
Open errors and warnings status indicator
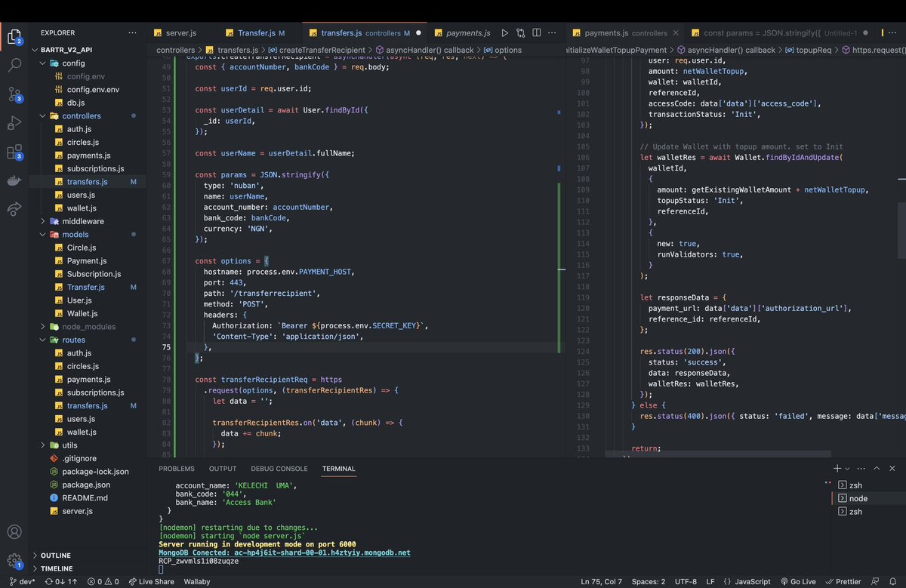(103, 581)
